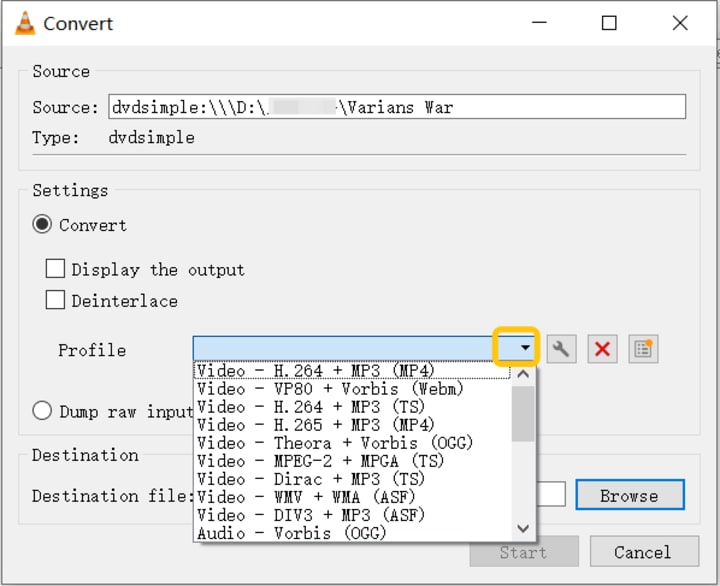Enable Display the output checkbox
The width and height of the screenshot is (720, 586).
tap(55, 269)
